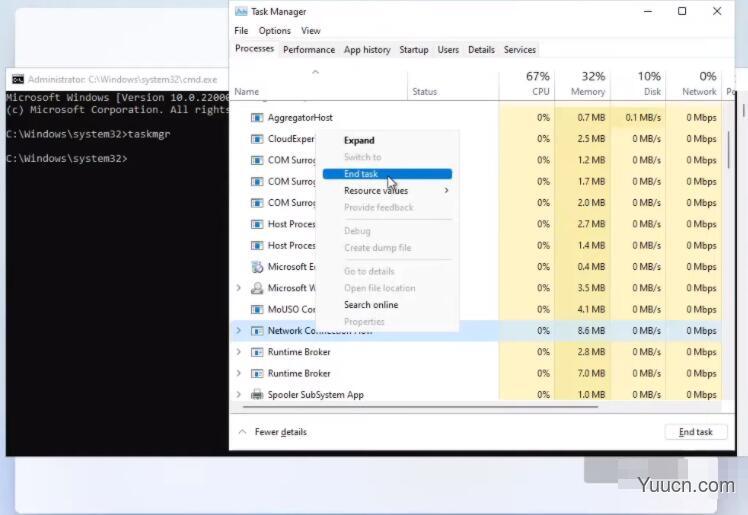Open the Resource values submenu arrow
Viewport: 748px width, 515px height.
pyautogui.click(x=447, y=190)
